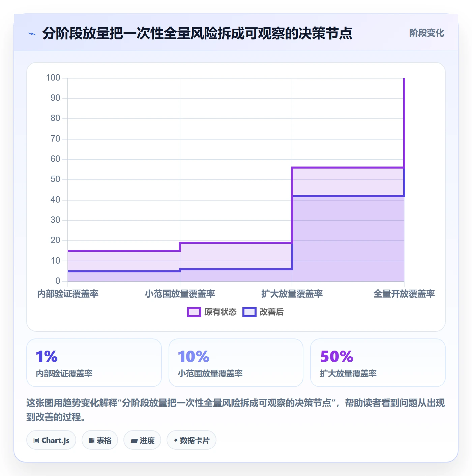Click the 扩大放量覆盖率 x-axis label
This screenshot has height=476, width=472.
pos(292,294)
